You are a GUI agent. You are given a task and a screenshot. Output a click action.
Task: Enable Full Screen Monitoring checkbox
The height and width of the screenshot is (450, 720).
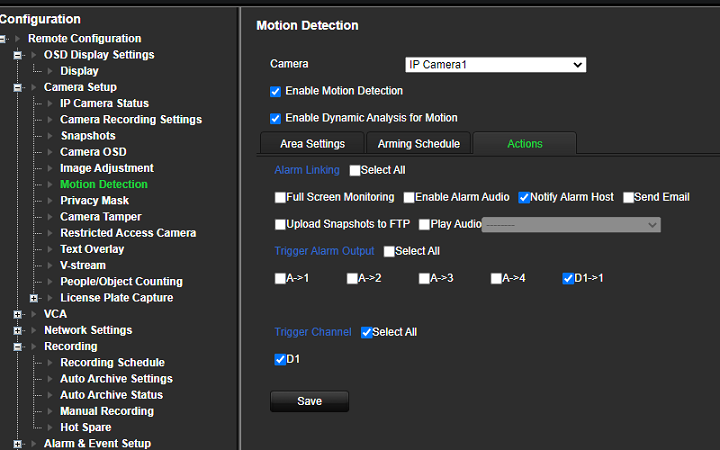[x=280, y=197]
